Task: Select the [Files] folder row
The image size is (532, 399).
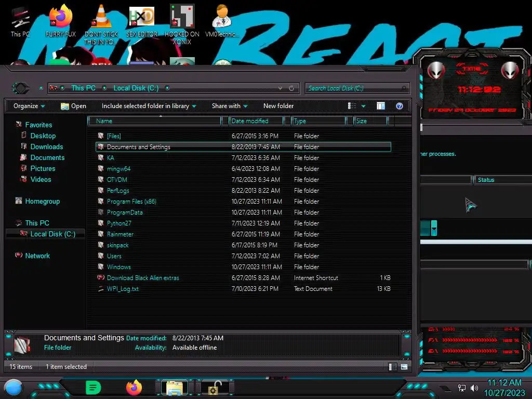Action: (x=243, y=136)
